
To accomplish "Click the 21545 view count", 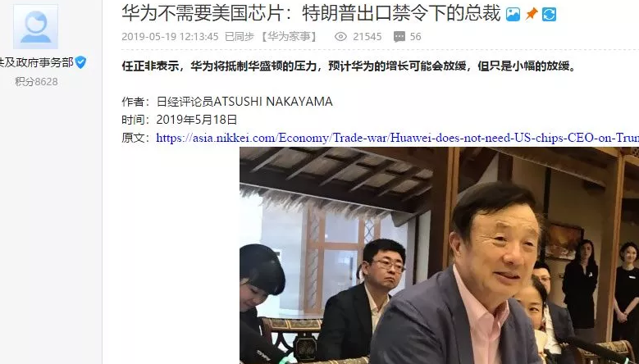I will (367, 37).
